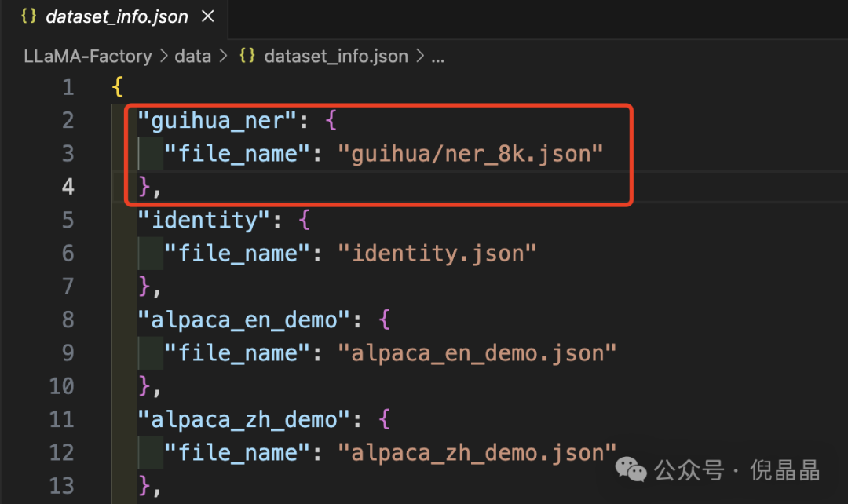Image resolution: width=848 pixels, height=504 pixels.
Task: Click the closing brace on line 10
Action: [x=144, y=386]
